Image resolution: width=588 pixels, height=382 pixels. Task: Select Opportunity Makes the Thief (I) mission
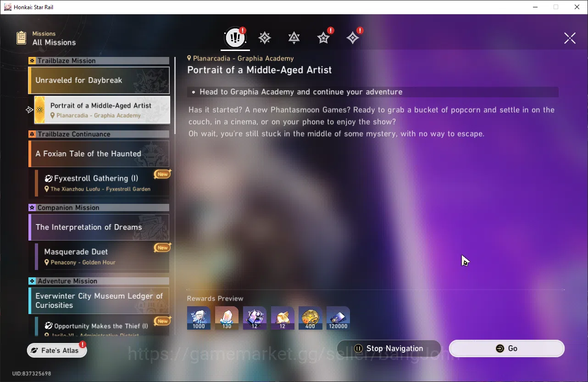[x=102, y=326]
